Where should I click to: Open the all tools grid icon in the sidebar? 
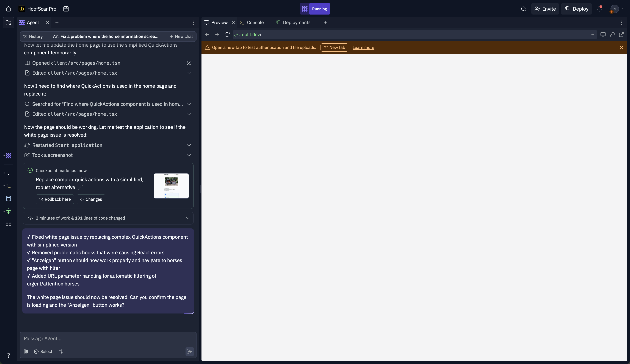(9, 223)
